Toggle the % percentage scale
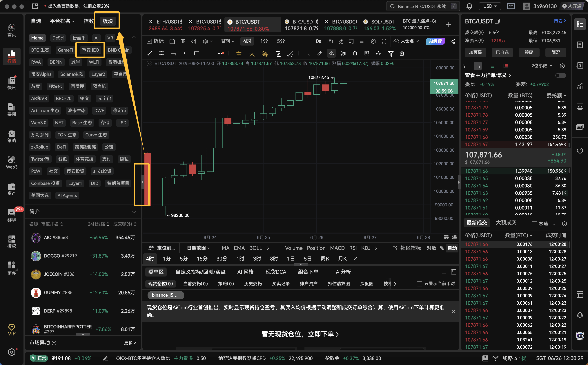 click(442, 248)
